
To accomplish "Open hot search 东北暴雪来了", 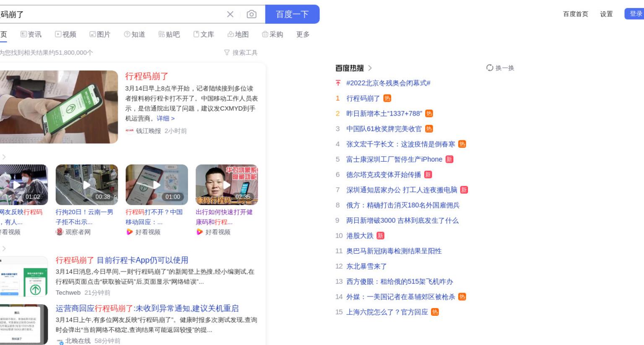I will click(x=366, y=266).
